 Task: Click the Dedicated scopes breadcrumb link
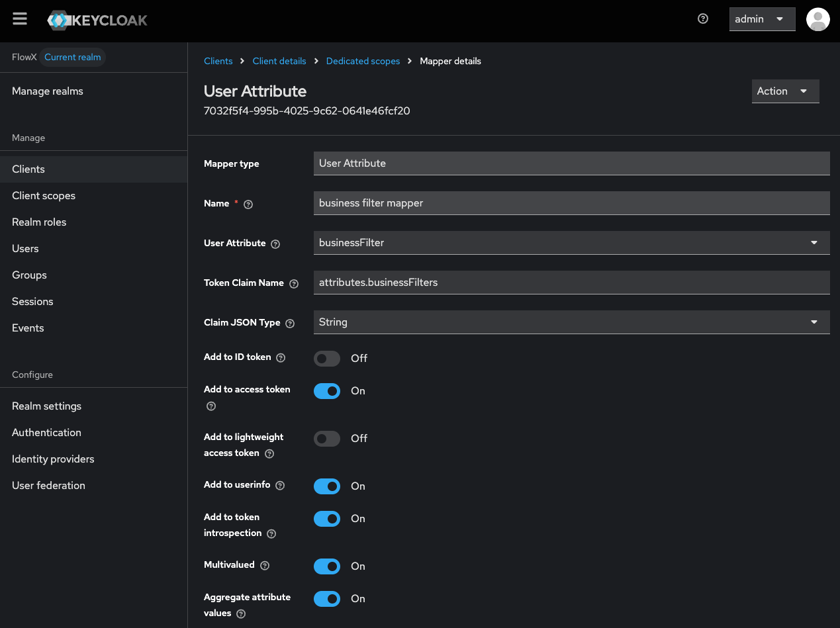(x=363, y=61)
